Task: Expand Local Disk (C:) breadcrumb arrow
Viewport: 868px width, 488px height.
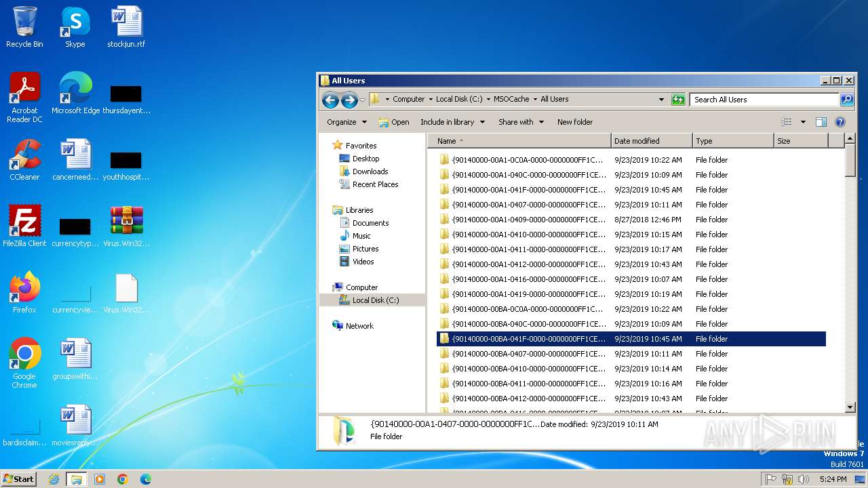Action: [488, 99]
